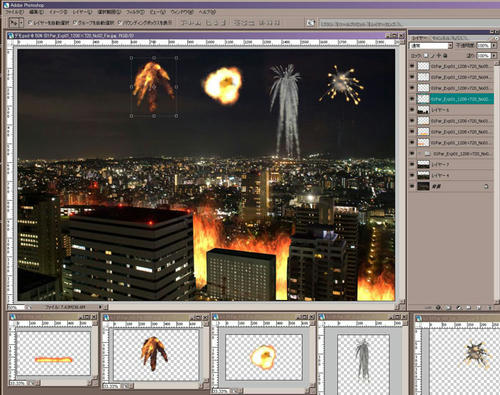Click the trash icon to delete layer

pos(489,308)
